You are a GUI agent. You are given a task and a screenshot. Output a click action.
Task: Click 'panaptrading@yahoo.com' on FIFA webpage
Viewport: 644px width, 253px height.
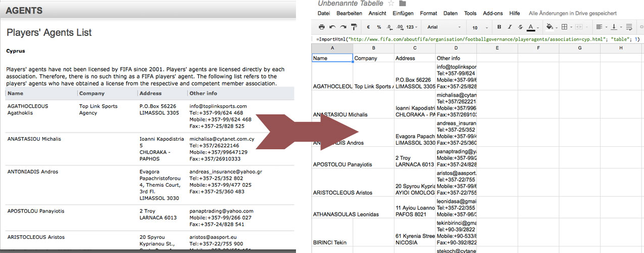tap(221, 211)
